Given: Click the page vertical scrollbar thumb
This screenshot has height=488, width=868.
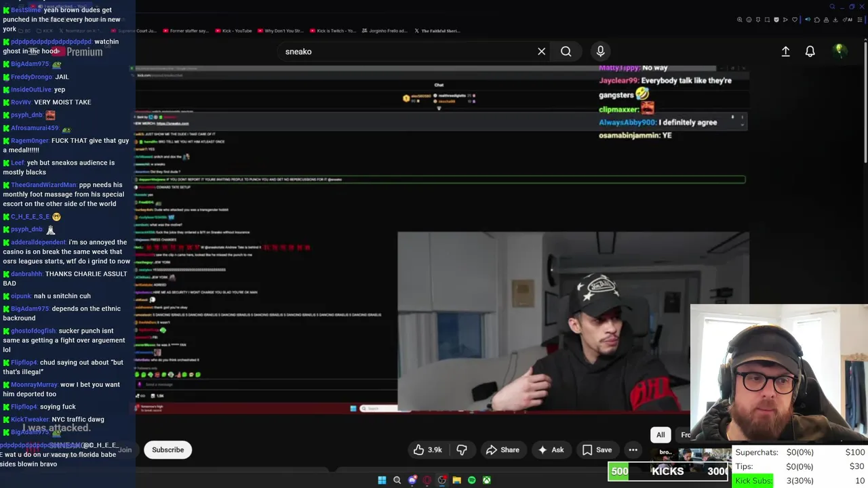Looking at the screenshot, I should click(x=865, y=102).
